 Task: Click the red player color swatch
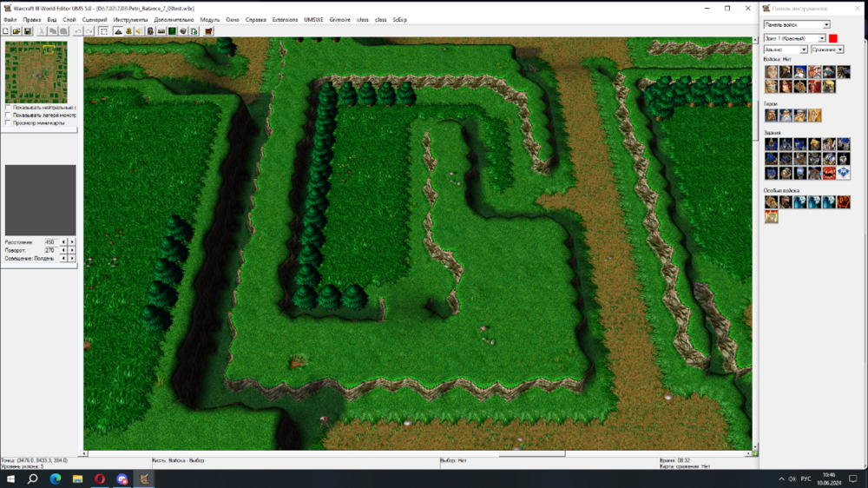pos(833,38)
